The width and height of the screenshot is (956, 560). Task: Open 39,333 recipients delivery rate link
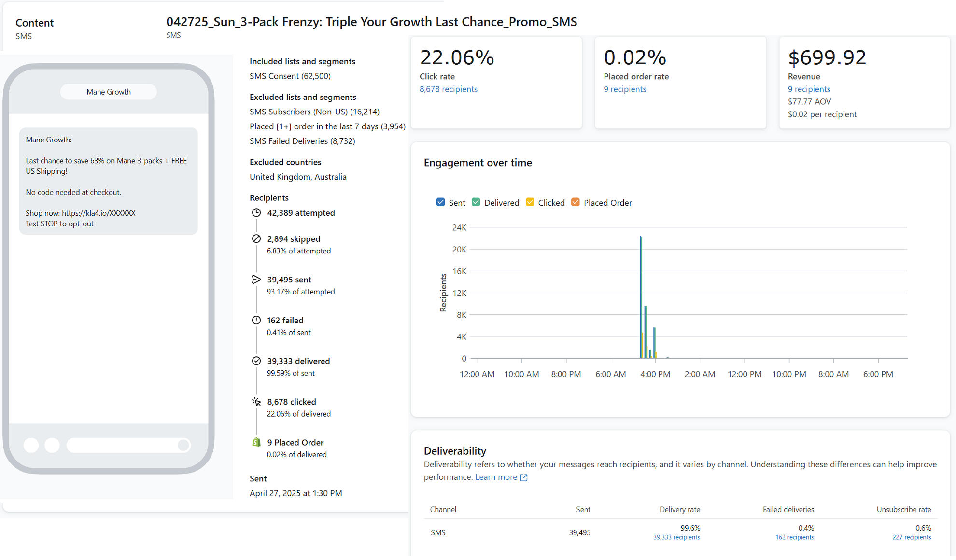tap(676, 537)
